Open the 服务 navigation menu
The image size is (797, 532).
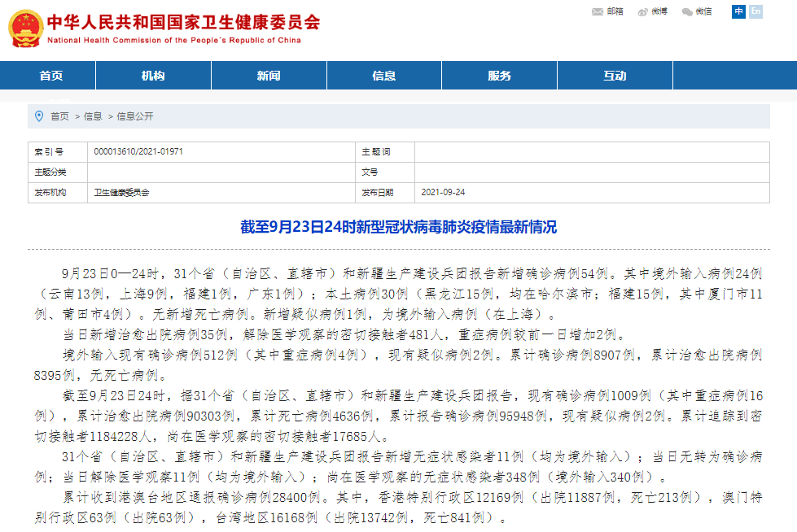[x=499, y=75]
